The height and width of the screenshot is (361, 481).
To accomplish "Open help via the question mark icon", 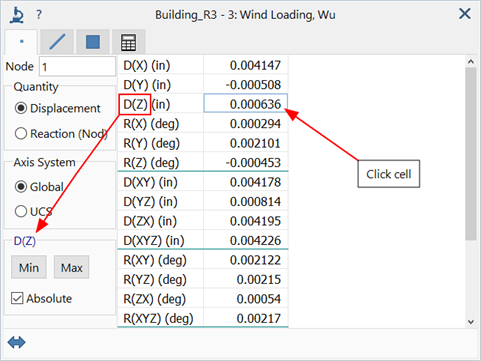I will [x=39, y=15].
